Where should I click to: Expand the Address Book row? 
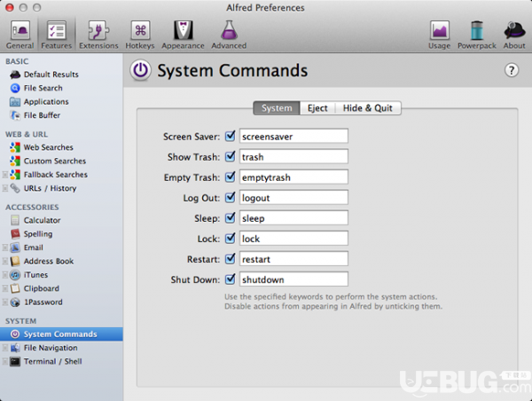(4, 261)
